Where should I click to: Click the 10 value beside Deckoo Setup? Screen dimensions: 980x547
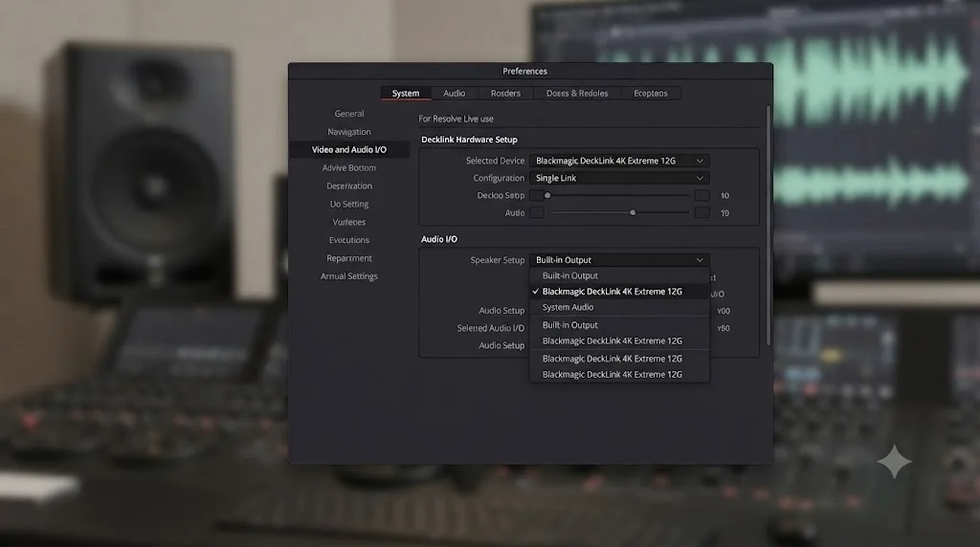tap(724, 195)
